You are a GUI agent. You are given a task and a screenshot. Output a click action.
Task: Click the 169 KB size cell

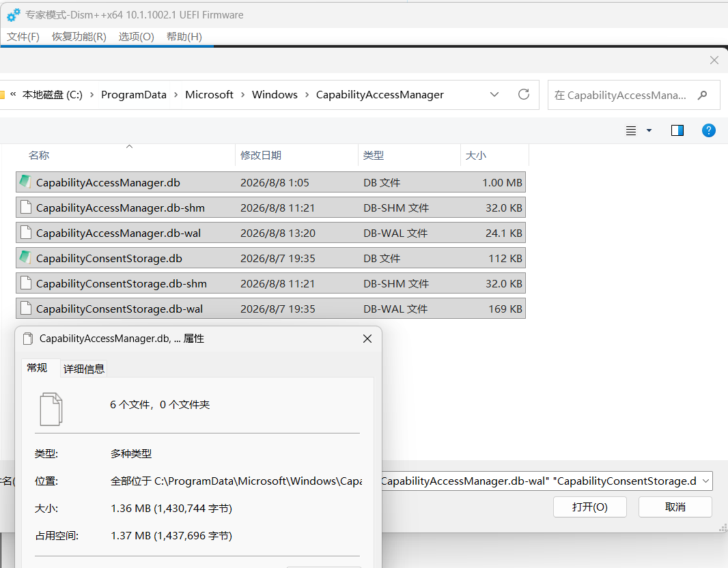[x=505, y=309]
